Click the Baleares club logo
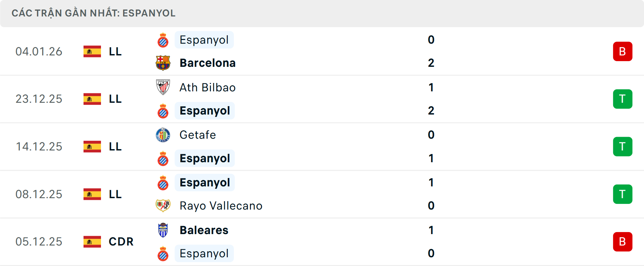Image resolution: width=644 pixels, height=266 pixels. click(163, 230)
